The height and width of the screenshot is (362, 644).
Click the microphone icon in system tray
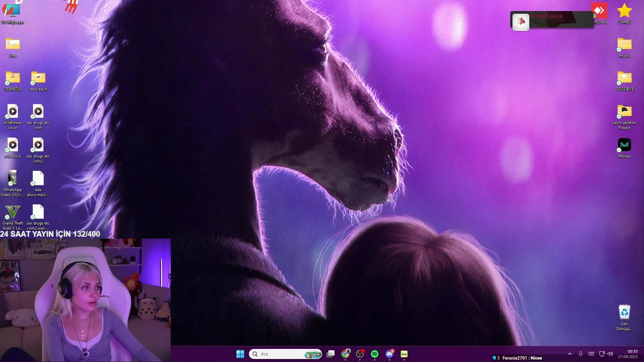(581, 354)
